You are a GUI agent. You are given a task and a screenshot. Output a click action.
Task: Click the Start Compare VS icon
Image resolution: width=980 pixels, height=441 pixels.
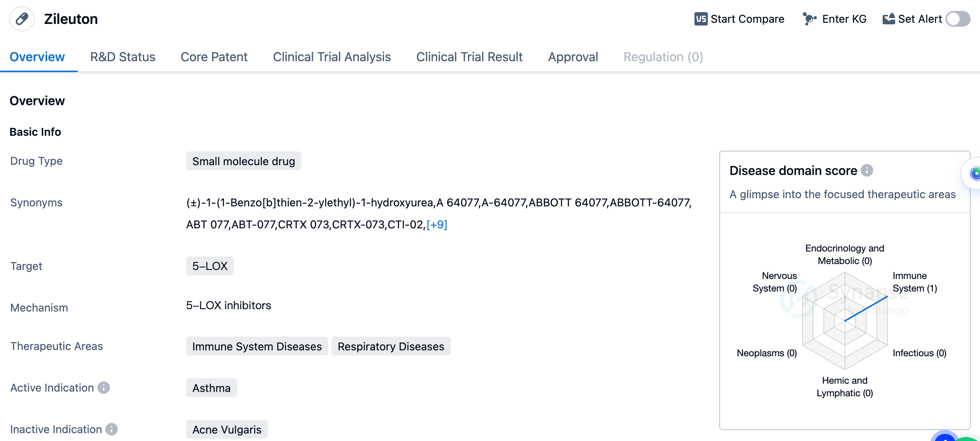(701, 19)
